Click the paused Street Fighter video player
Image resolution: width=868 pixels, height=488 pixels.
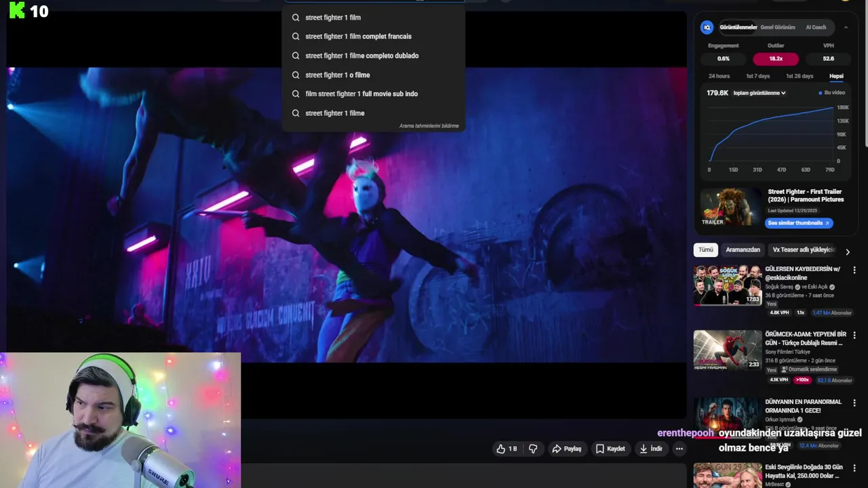[347, 215]
